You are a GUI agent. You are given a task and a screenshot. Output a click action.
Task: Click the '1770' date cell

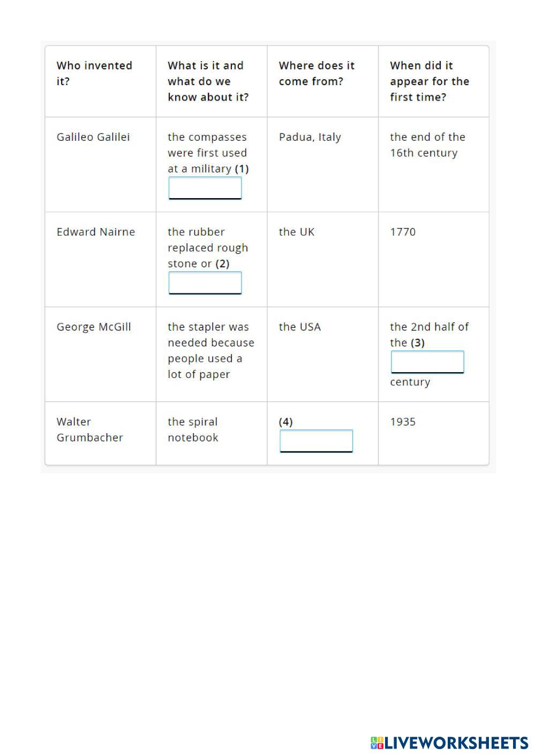(403, 232)
